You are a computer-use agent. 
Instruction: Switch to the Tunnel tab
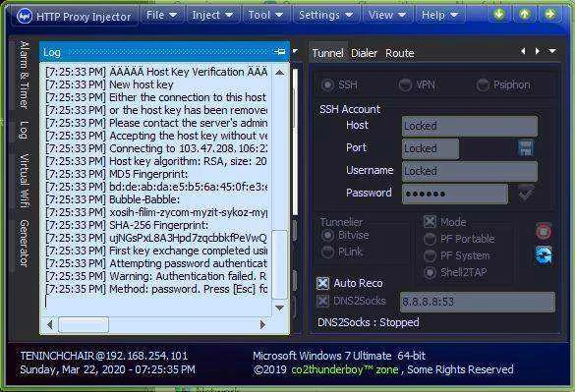click(327, 53)
